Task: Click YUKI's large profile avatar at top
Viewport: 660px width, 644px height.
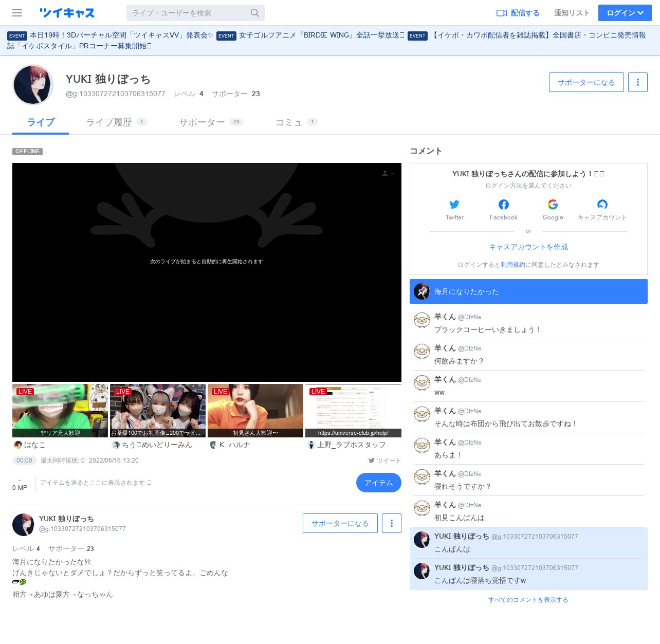Action: coord(33,85)
